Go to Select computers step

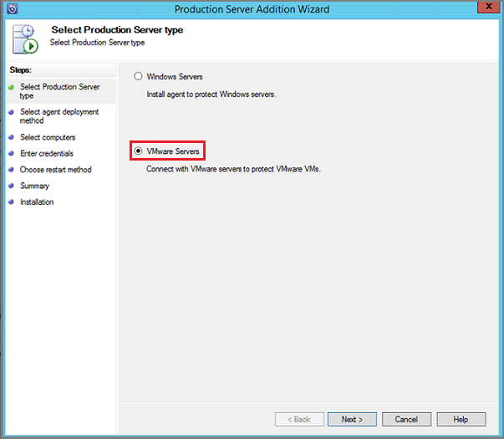[48, 137]
